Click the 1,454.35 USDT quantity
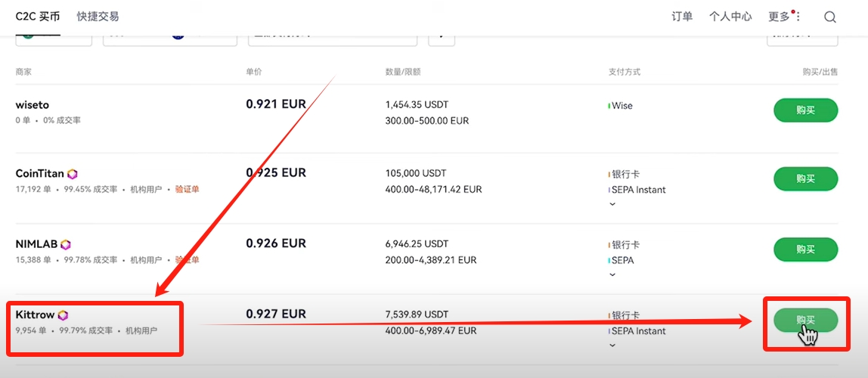Screen dimensions: 868x378 pyautogui.click(x=417, y=104)
